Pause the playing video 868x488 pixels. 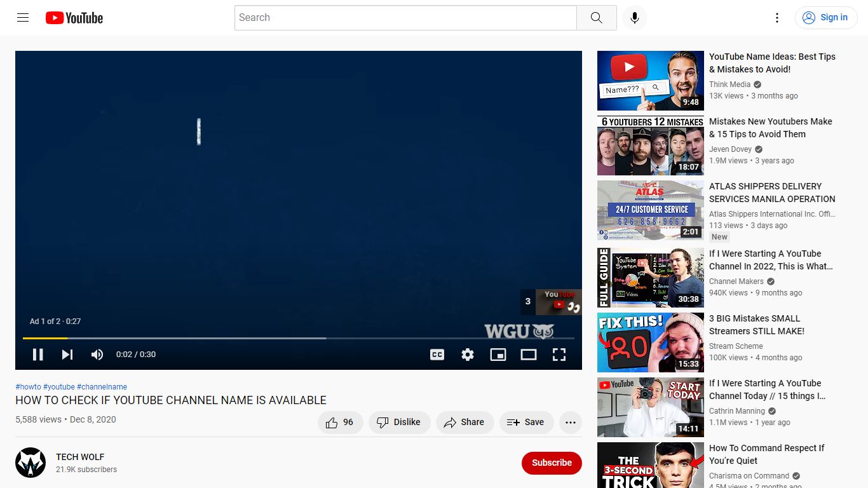[x=38, y=355]
